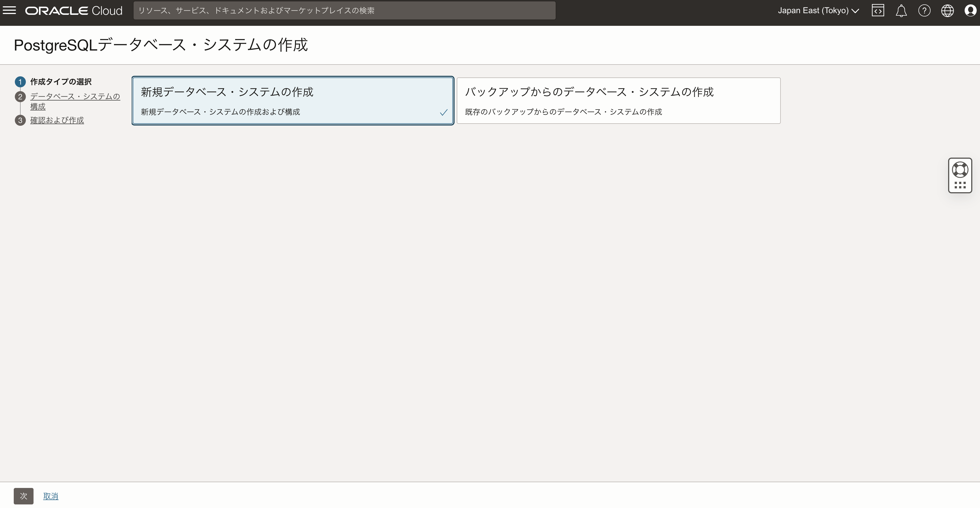This screenshot has height=508, width=980.
Task: Expand the Japan East (Tokyo) region dropdown
Action: pyautogui.click(x=818, y=11)
